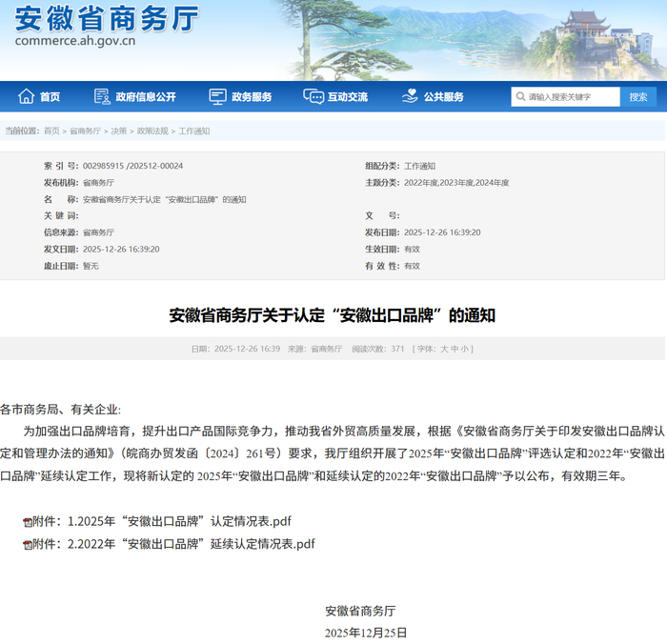667x644 pixels.
Task: Go to 决策 in breadcrumb
Action: click(x=119, y=131)
